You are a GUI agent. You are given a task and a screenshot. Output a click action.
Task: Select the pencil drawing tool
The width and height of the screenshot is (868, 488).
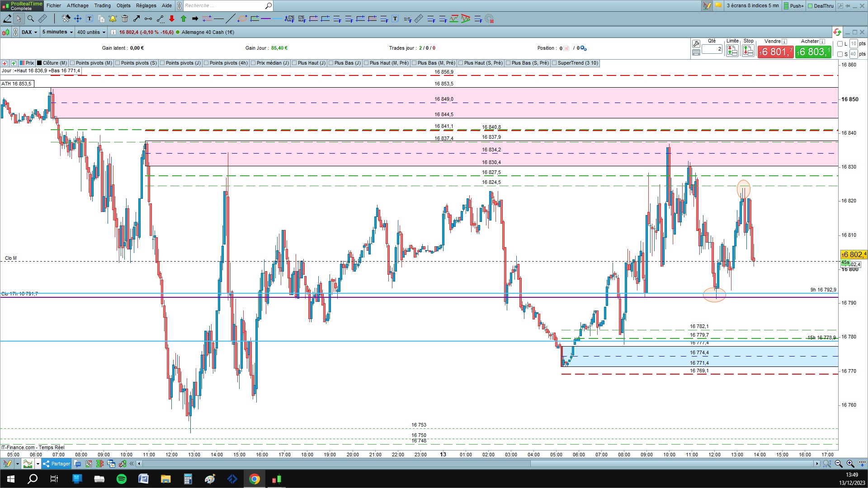(7, 19)
